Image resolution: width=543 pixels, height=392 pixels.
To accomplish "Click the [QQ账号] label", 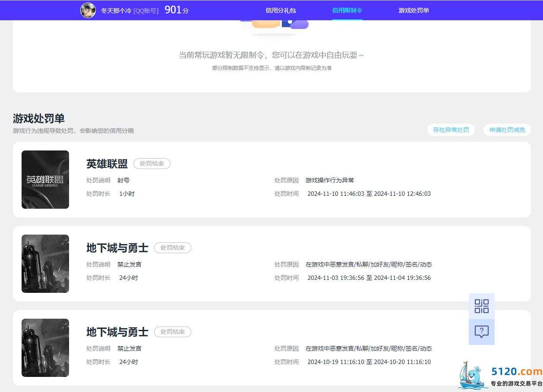I will tap(146, 11).
